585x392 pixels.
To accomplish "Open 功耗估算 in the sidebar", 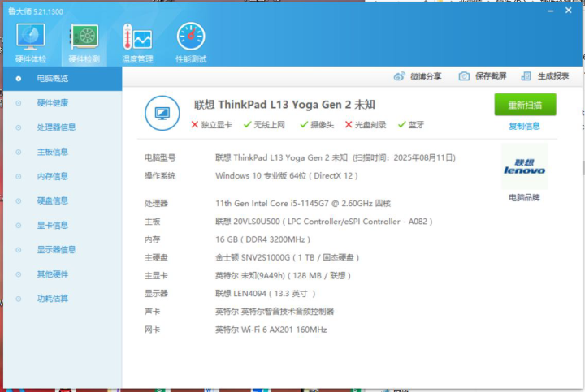I will [63, 299].
